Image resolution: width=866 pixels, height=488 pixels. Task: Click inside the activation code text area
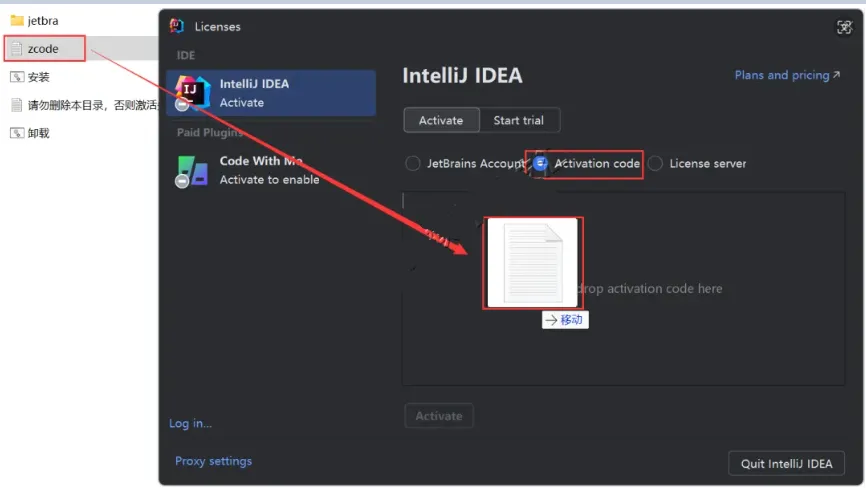624,288
